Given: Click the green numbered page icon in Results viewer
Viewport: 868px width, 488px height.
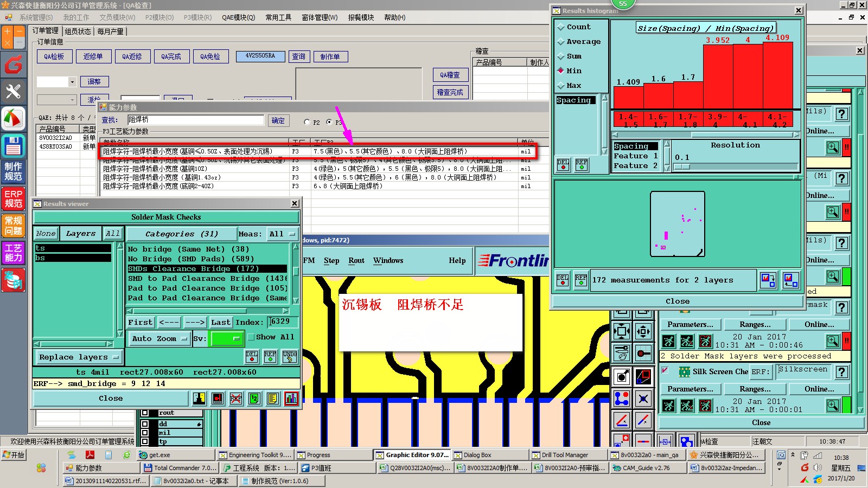Looking at the screenshot, I should point(254,399).
